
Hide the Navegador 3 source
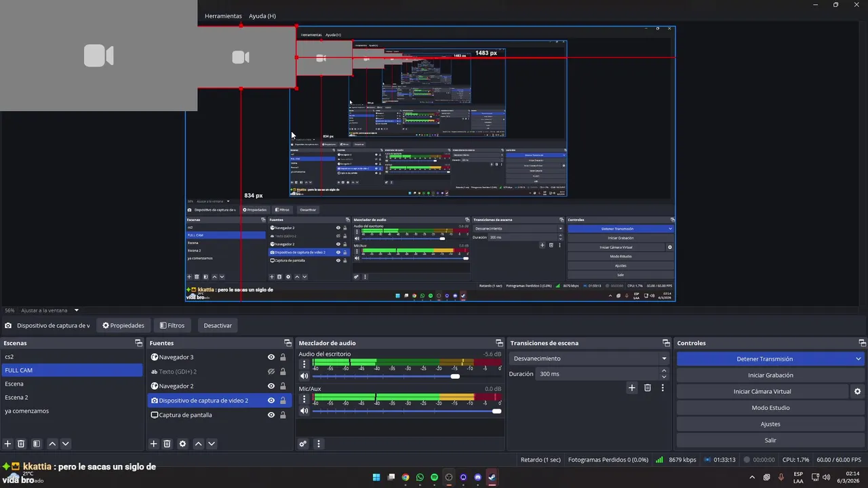tap(271, 357)
